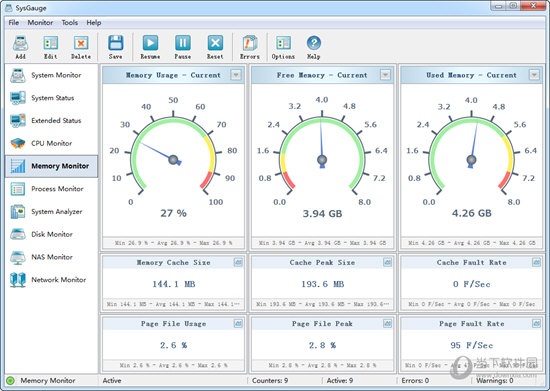This screenshot has height=391, width=550.
Task: Click the Help toolbar icon
Action: coord(314,43)
